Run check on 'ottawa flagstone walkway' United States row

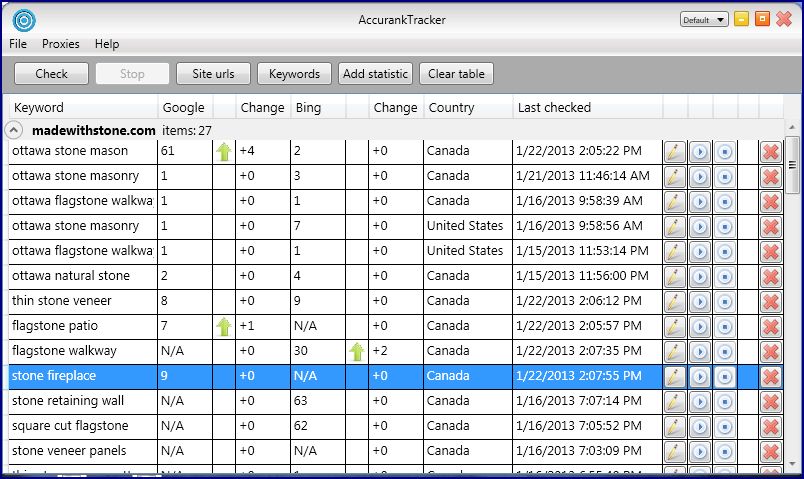699,252
